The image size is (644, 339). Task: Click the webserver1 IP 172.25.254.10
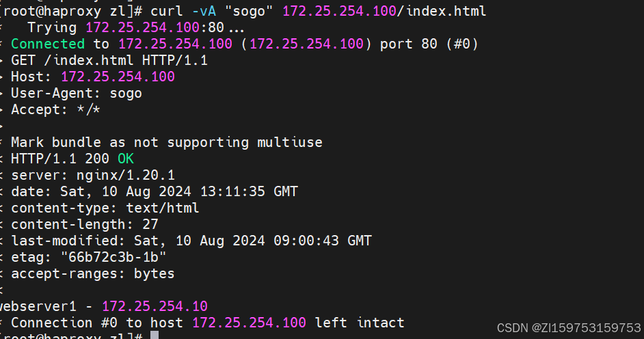(x=155, y=307)
